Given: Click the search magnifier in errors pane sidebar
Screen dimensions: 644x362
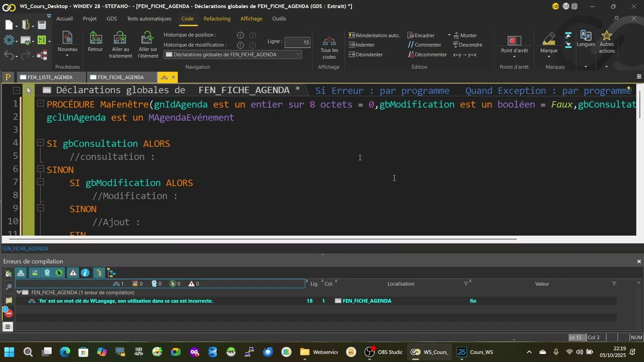Looking at the screenshot, I should (x=9, y=287).
